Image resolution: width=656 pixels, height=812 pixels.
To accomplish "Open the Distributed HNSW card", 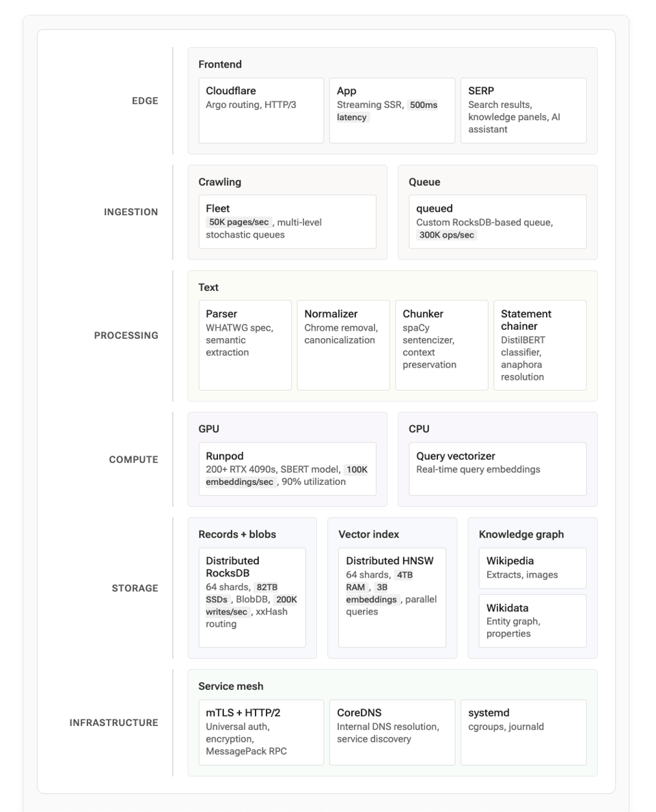I will coord(392,597).
